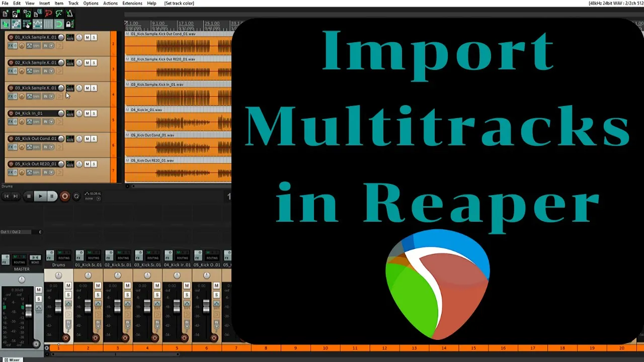
Task: Click Stop in the transport bar
Action: tap(28, 197)
